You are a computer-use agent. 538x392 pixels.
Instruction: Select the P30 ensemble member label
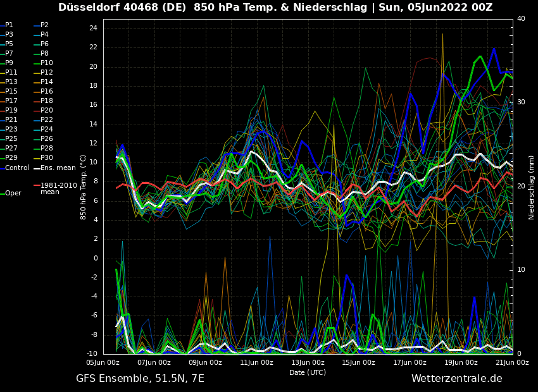[x=47, y=158]
